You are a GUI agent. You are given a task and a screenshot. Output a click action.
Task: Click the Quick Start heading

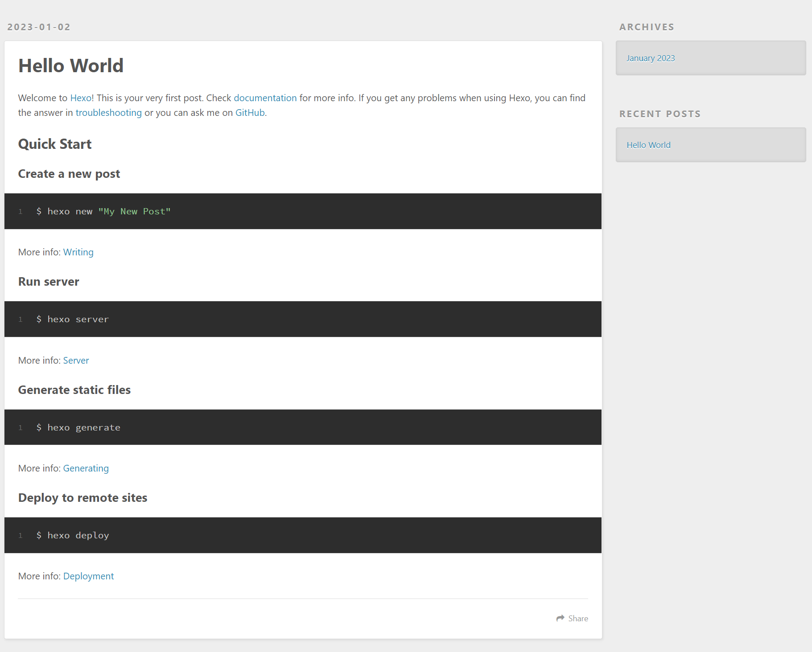(x=55, y=144)
